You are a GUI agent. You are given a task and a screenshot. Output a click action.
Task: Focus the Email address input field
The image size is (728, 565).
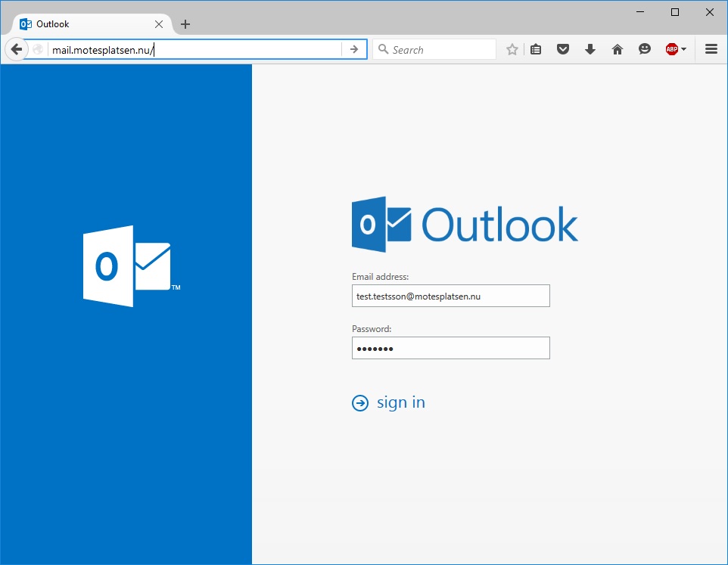[451, 296]
